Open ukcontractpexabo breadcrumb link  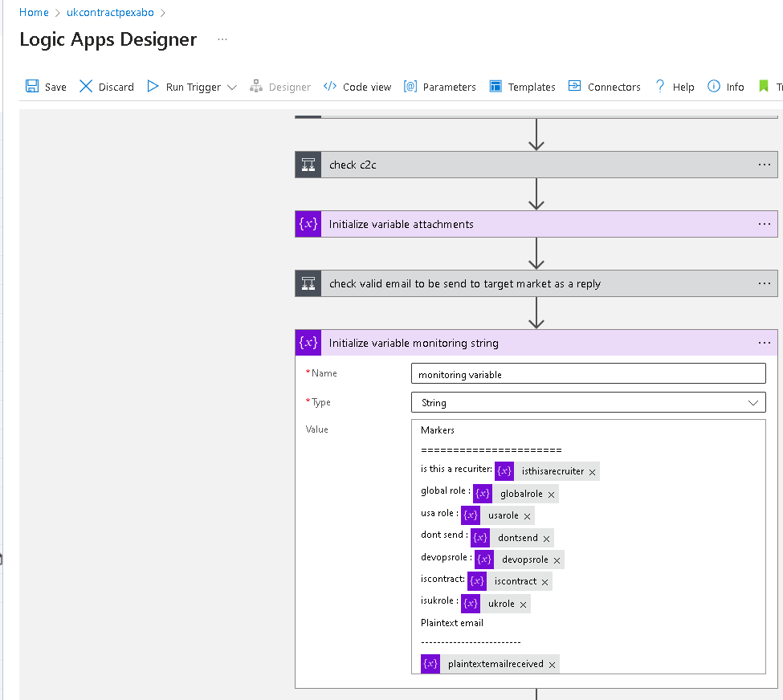pos(110,13)
